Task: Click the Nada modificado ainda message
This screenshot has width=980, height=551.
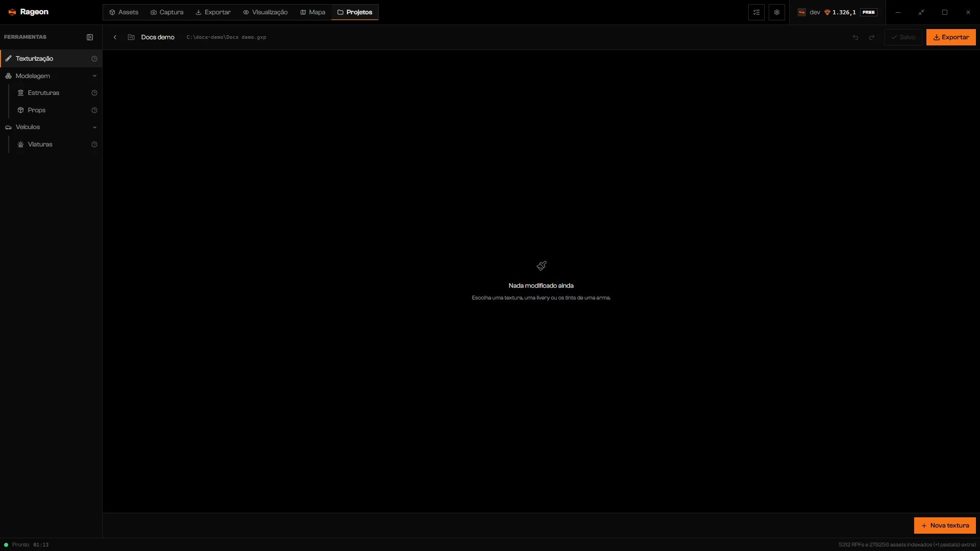Action: click(541, 286)
